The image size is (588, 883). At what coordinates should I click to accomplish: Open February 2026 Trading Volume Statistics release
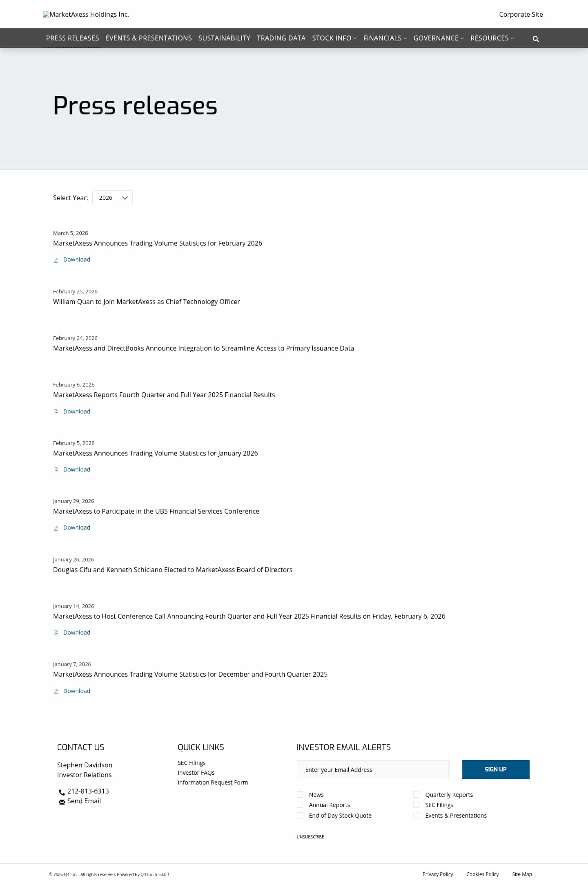coord(158,243)
